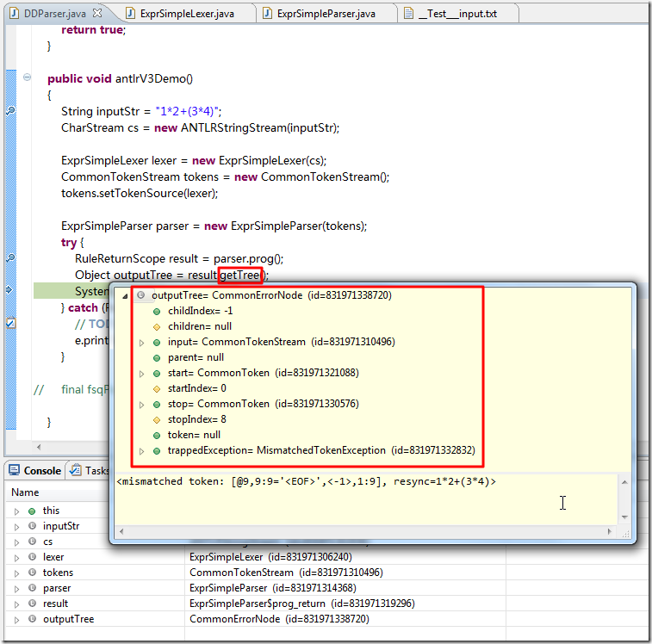Click the green field icon next to trappedException
Image resolution: width=652 pixels, height=644 pixels.
(157, 451)
